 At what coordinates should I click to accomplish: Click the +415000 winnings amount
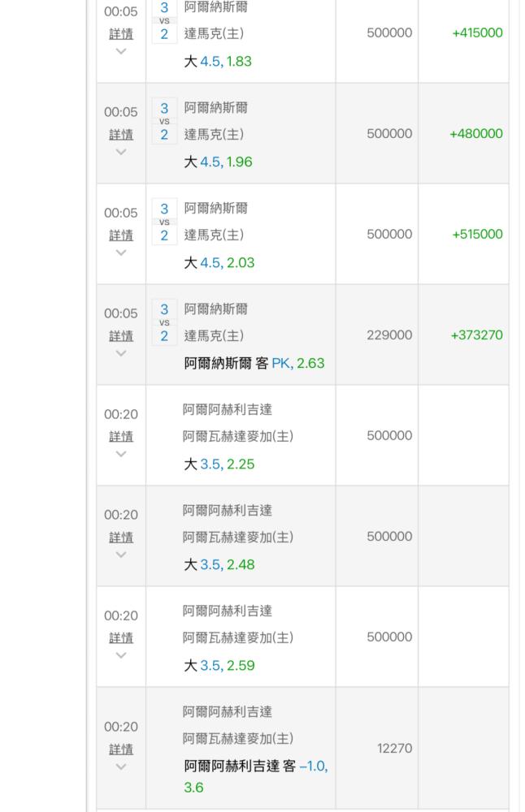(x=477, y=33)
